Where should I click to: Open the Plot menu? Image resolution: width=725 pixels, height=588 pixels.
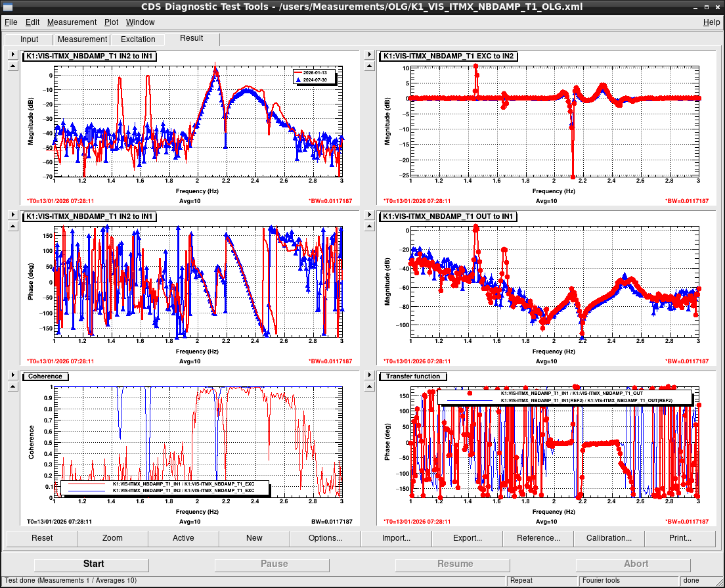(111, 22)
